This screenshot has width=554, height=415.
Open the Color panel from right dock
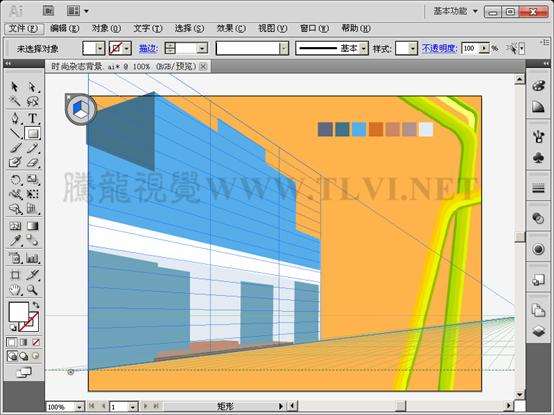538,86
